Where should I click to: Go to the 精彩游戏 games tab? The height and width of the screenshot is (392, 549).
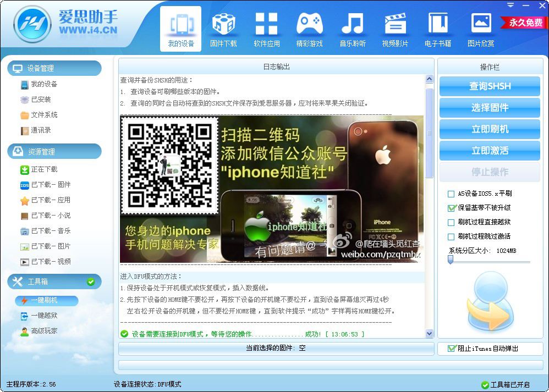309,29
